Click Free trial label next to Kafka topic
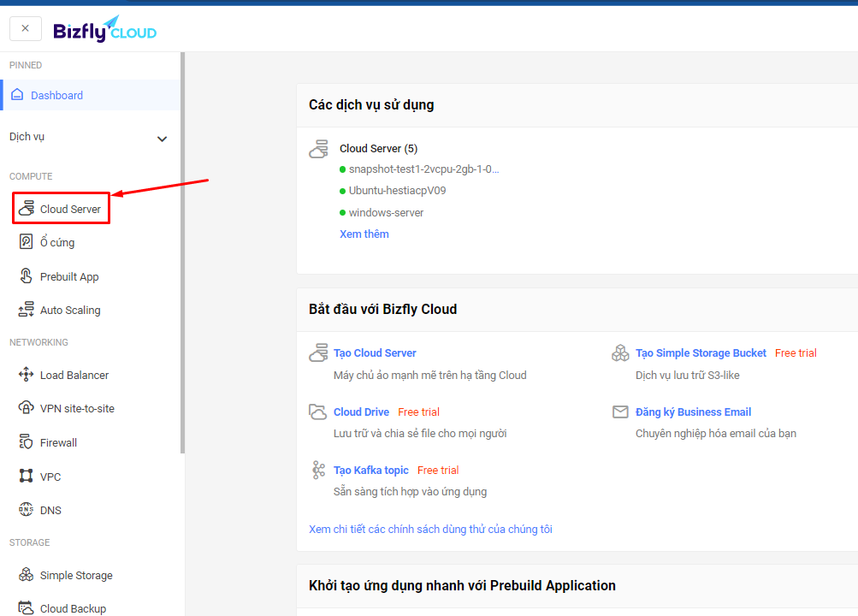 click(x=438, y=471)
